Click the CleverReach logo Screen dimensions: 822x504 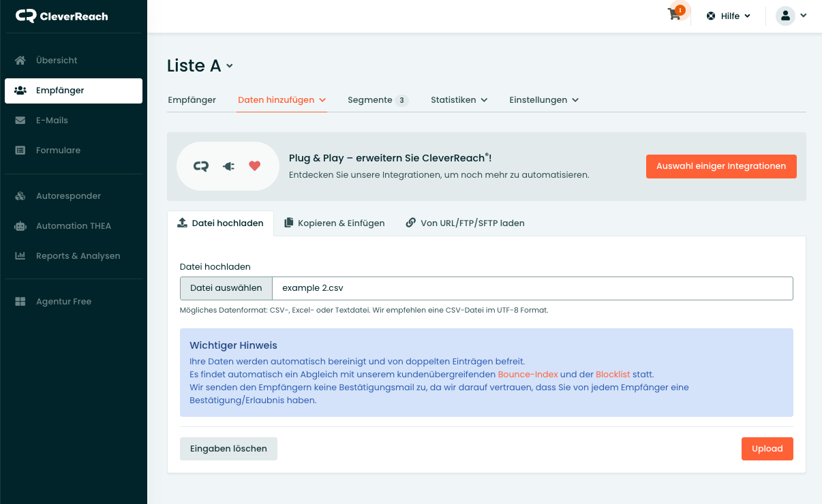pyautogui.click(x=62, y=16)
